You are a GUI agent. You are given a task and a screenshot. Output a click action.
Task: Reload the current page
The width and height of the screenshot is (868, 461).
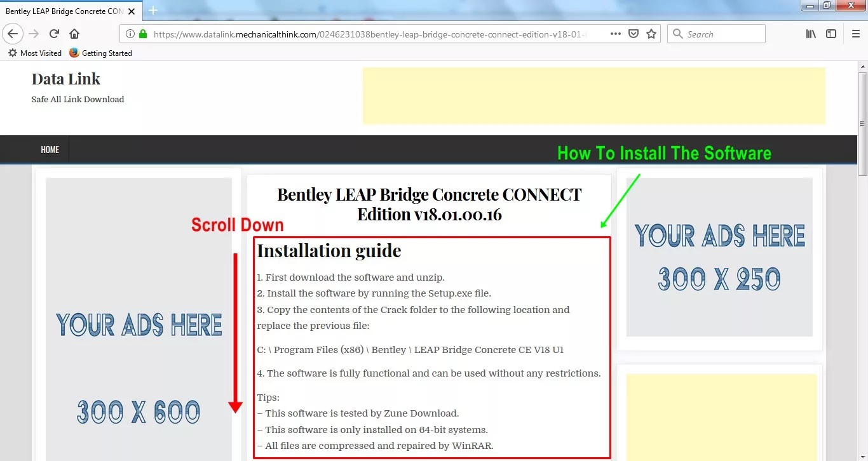55,34
